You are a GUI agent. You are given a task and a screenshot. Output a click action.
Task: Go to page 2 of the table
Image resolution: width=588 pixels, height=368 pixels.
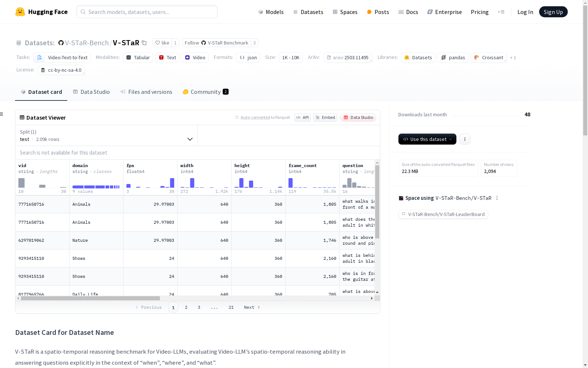tap(186, 307)
